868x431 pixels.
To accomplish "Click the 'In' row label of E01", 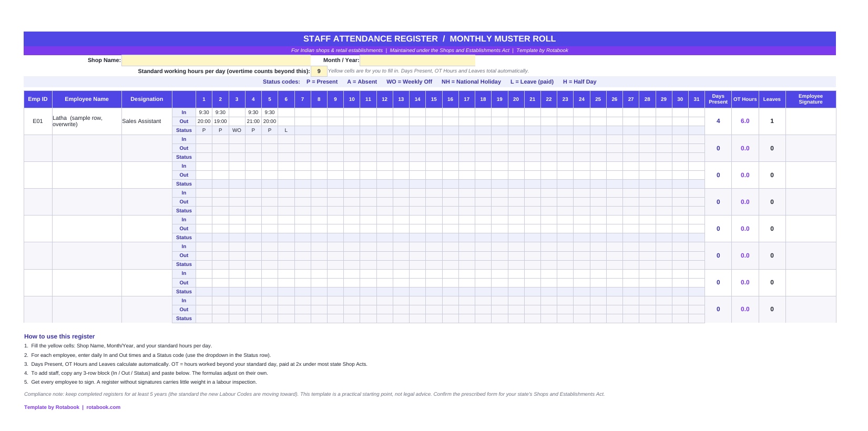I will (x=184, y=112).
